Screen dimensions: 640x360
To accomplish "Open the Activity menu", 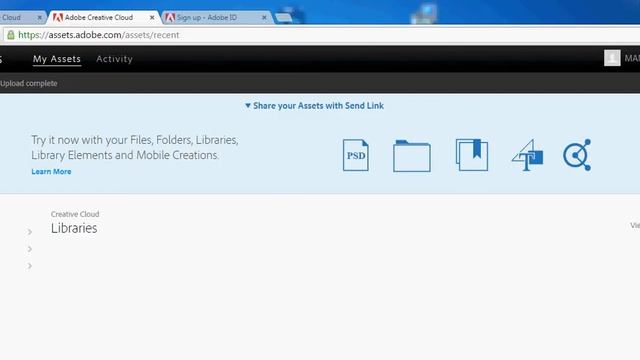I will pyautogui.click(x=114, y=59).
